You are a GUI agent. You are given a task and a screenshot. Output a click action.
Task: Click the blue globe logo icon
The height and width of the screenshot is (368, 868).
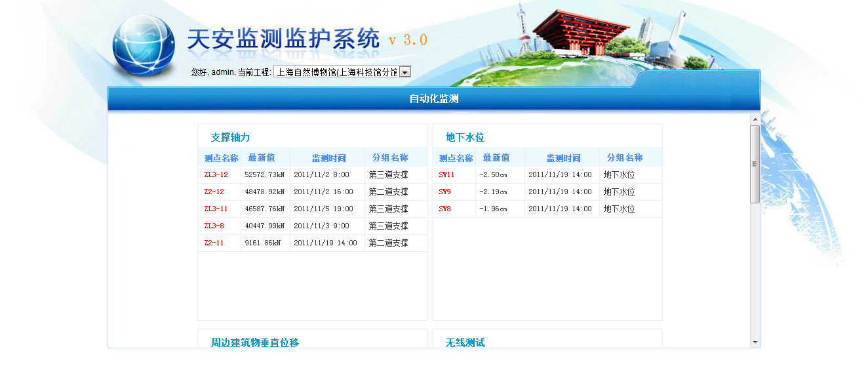[144, 46]
